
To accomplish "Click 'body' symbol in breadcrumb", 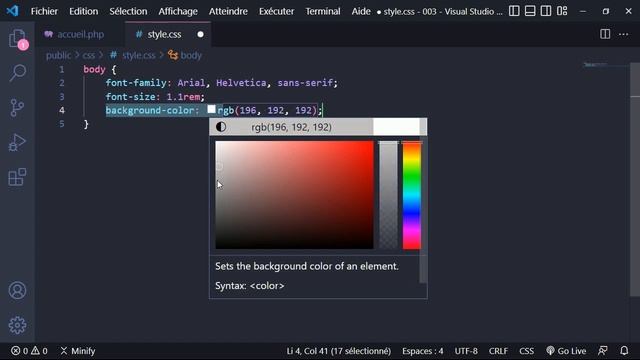I will pyautogui.click(x=191, y=55).
